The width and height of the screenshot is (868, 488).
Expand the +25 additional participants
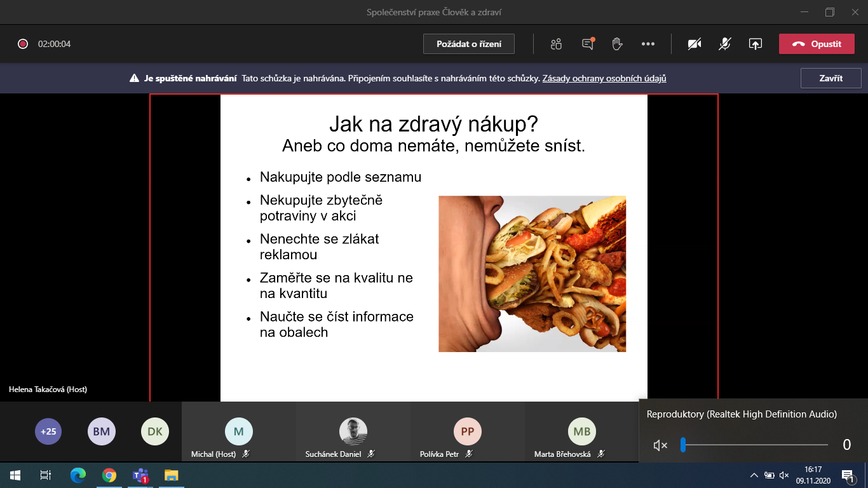pyautogui.click(x=48, y=431)
